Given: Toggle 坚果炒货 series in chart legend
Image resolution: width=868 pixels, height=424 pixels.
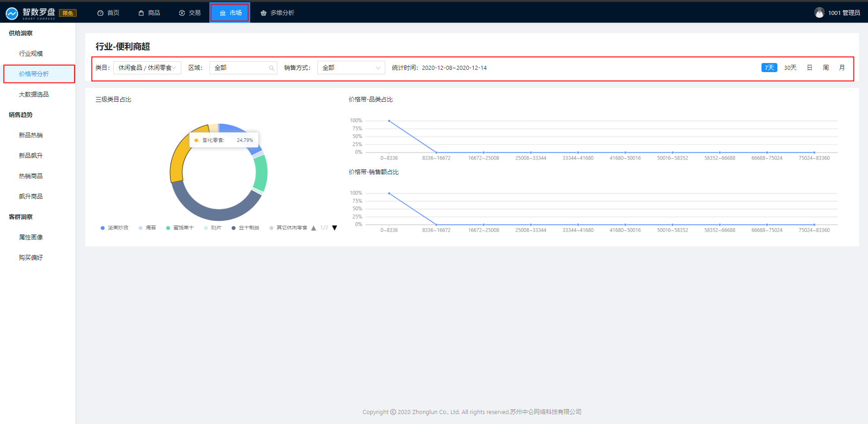Looking at the screenshot, I should click(114, 228).
